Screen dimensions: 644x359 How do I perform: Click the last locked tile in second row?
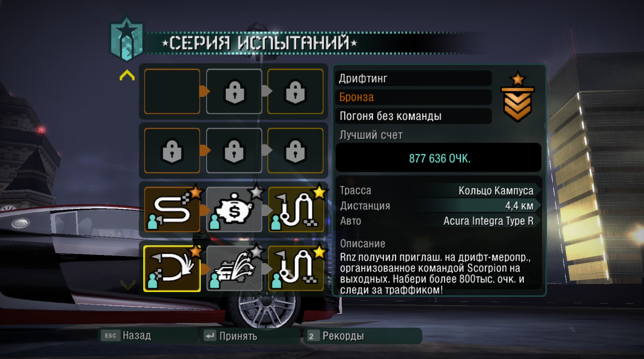[x=296, y=150]
